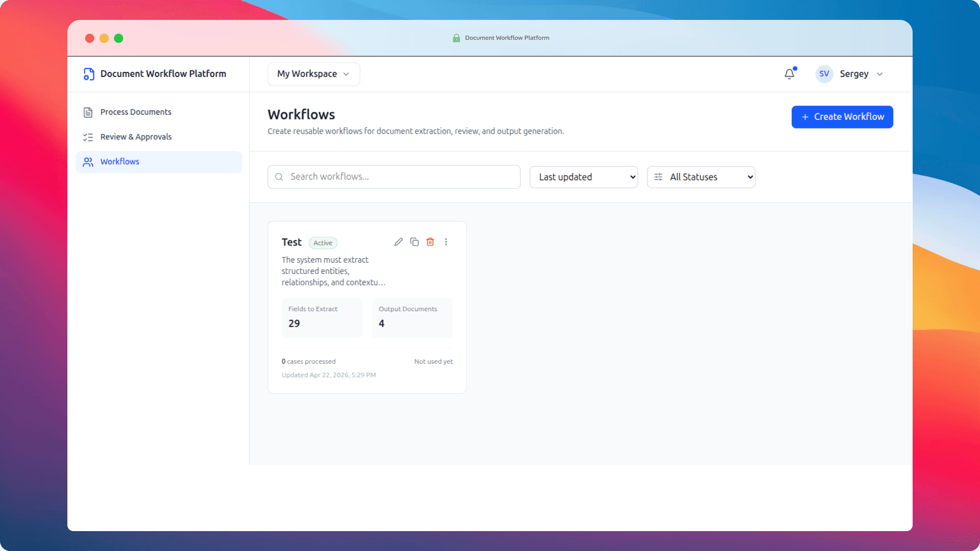Screen dimensions: 980x551
Task: Select the Process Documents sidebar icon
Action: [x=88, y=112]
